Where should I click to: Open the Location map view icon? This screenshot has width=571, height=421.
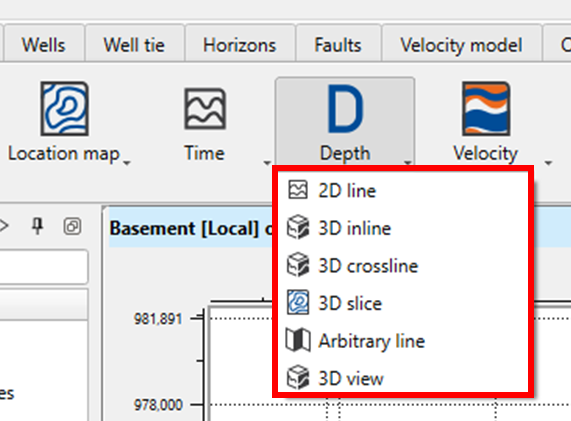[64, 109]
